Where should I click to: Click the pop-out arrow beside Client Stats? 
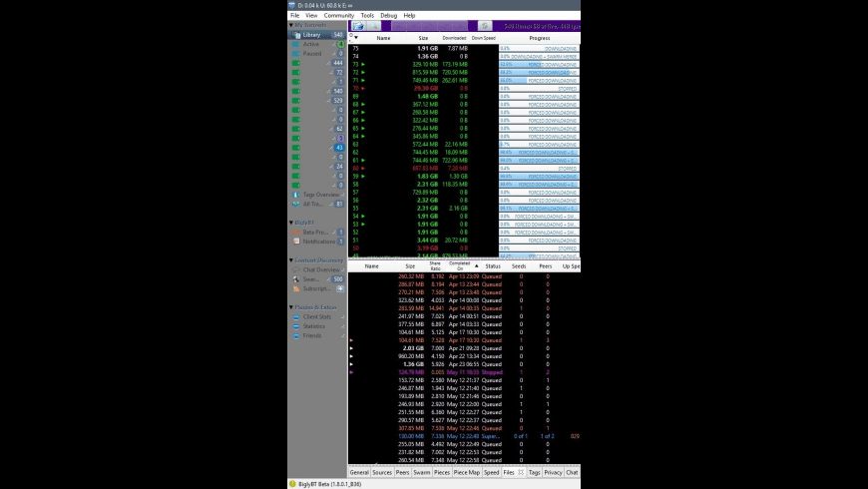tap(342, 316)
